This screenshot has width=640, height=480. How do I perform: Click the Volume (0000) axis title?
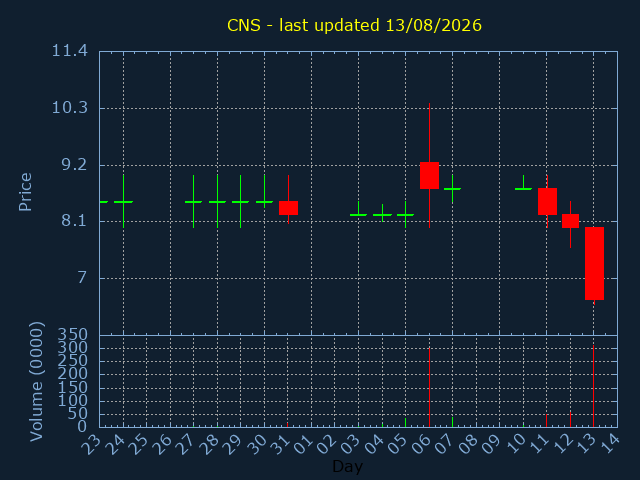point(36,381)
